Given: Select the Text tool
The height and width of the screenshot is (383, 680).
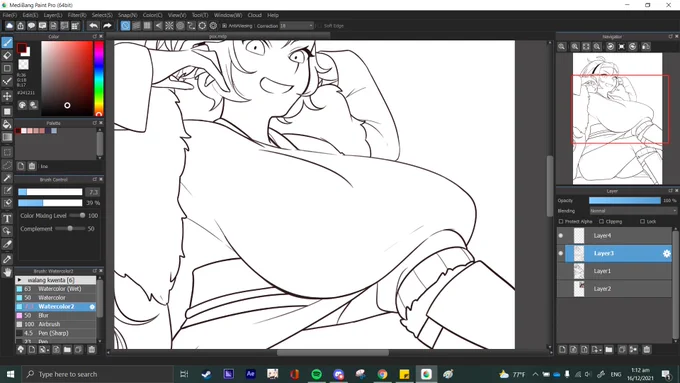Looking at the screenshot, I should click(x=7, y=219).
